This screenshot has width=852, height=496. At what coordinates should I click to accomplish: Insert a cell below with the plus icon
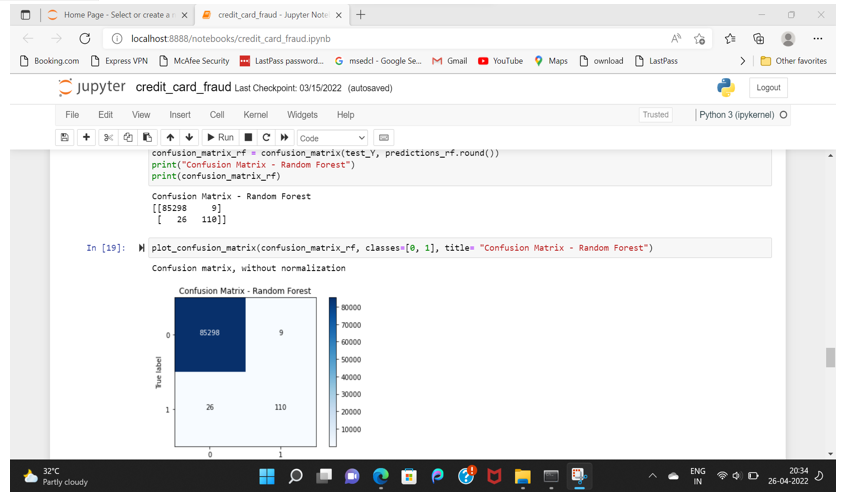click(86, 137)
